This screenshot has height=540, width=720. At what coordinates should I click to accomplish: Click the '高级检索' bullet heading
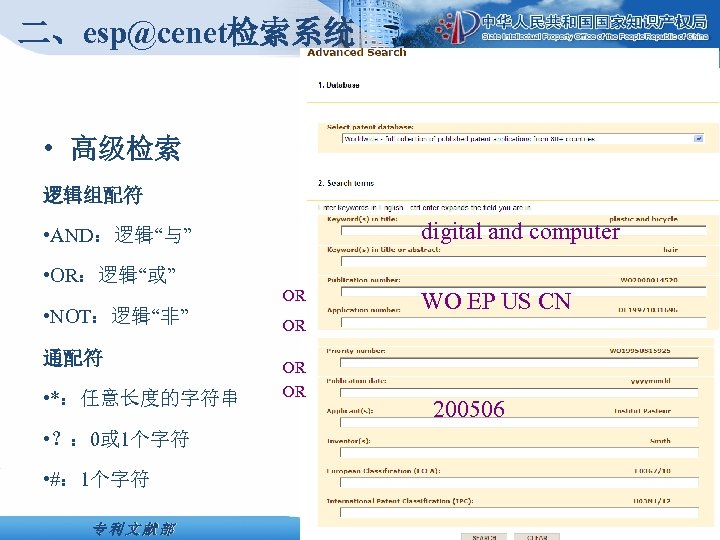[125, 148]
